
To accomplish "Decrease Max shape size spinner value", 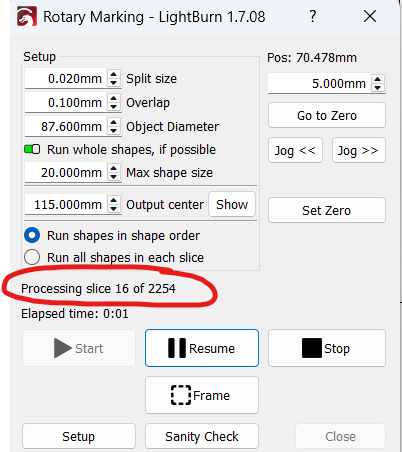I will [x=114, y=177].
